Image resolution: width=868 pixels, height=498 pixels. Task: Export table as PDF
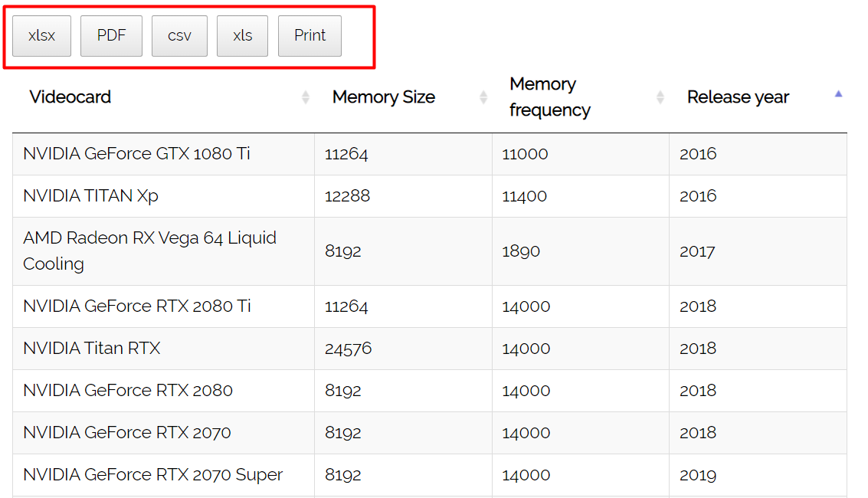(111, 36)
